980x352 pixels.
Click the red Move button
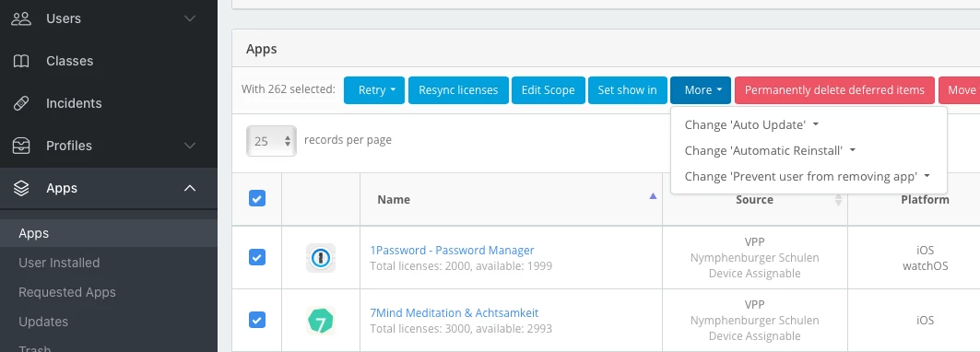[x=960, y=90]
